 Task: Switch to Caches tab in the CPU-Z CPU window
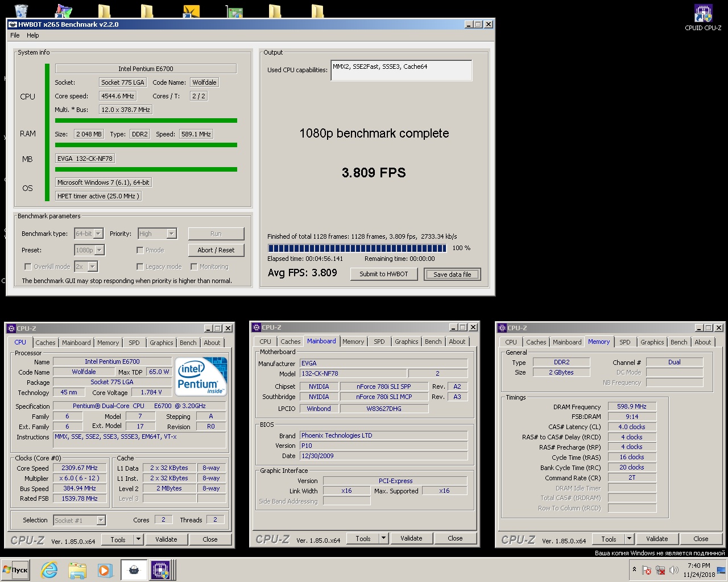45,343
